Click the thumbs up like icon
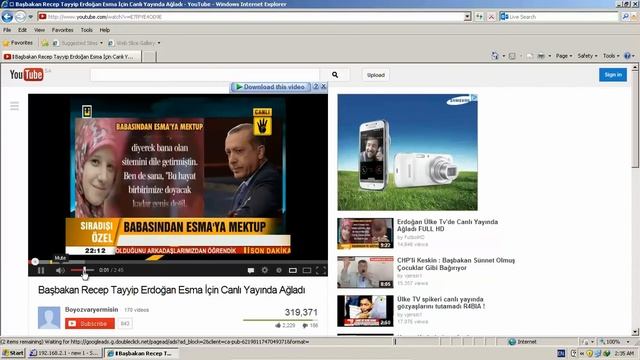The height and width of the screenshot is (360, 640). coord(278,325)
